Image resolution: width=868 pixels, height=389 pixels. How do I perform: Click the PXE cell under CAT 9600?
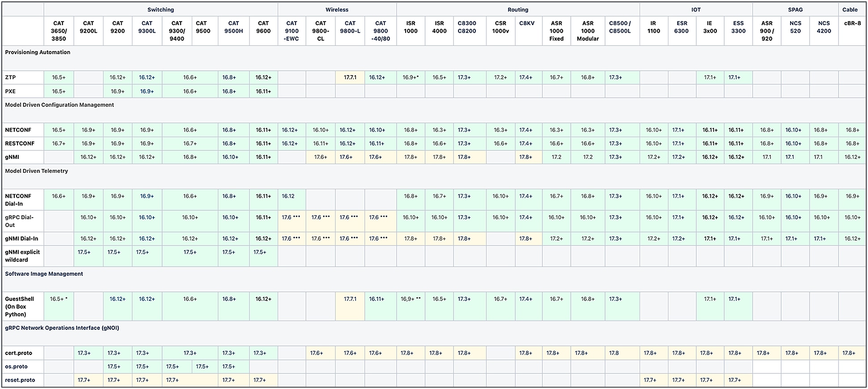263,91
